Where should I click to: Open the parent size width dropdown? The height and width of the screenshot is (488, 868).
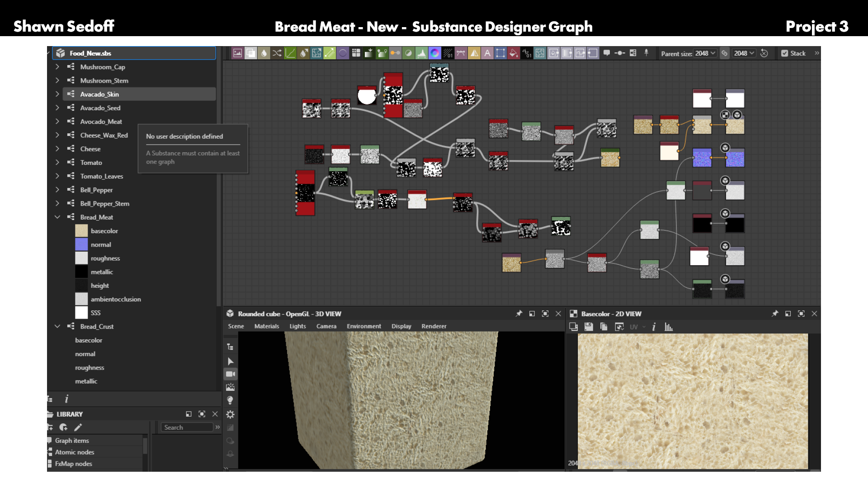pos(706,53)
